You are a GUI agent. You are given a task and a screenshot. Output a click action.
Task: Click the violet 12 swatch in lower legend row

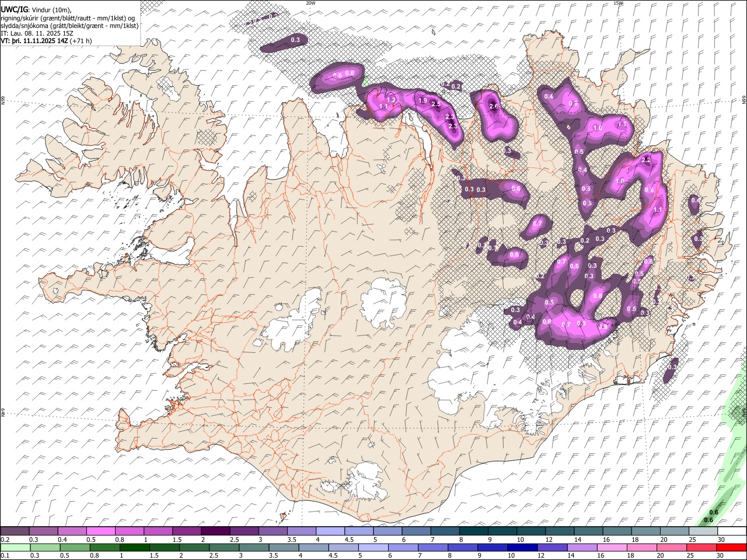pyautogui.click(x=552, y=548)
